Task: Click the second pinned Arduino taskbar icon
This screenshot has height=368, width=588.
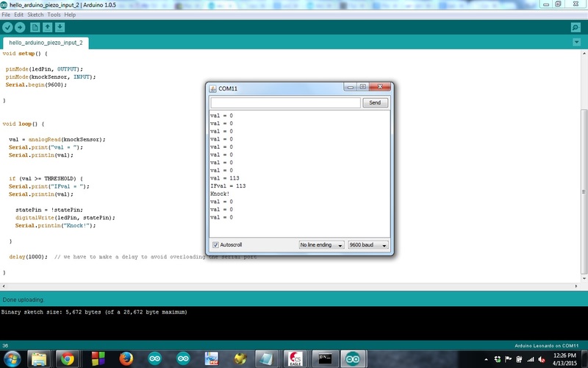Action: (183, 359)
